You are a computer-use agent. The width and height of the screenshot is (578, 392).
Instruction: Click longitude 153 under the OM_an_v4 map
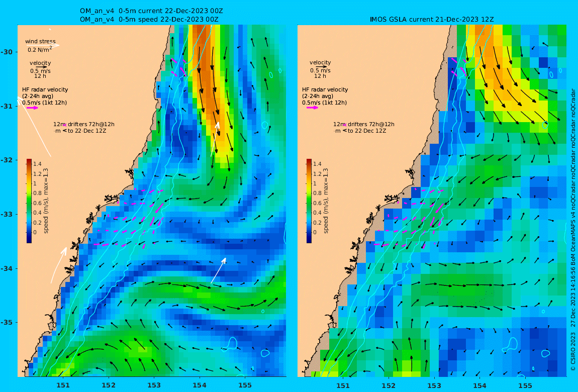pyautogui.click(x=154, y=385)
